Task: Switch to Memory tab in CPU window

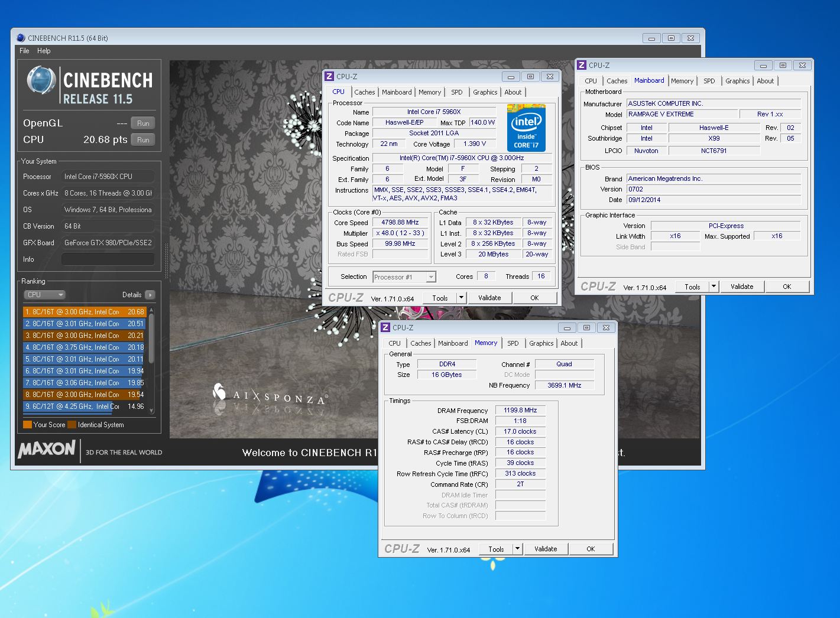Action: pos(430,92)
